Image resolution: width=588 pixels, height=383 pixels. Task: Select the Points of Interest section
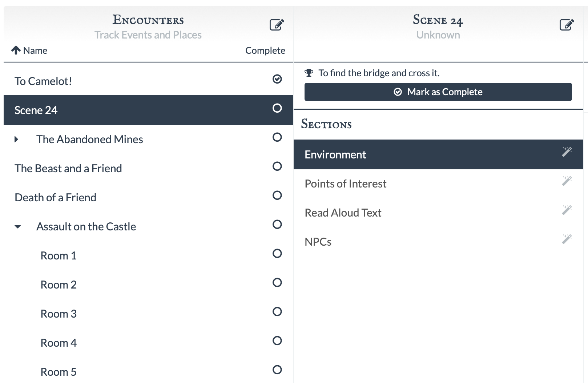tap(438, 184)
